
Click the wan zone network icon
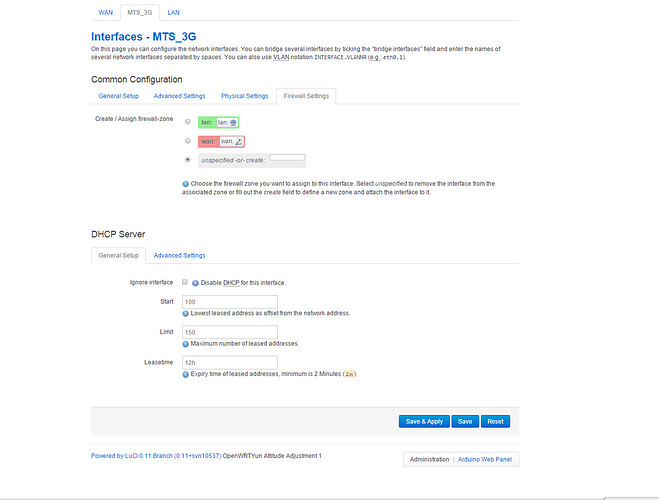coord(239,142)
